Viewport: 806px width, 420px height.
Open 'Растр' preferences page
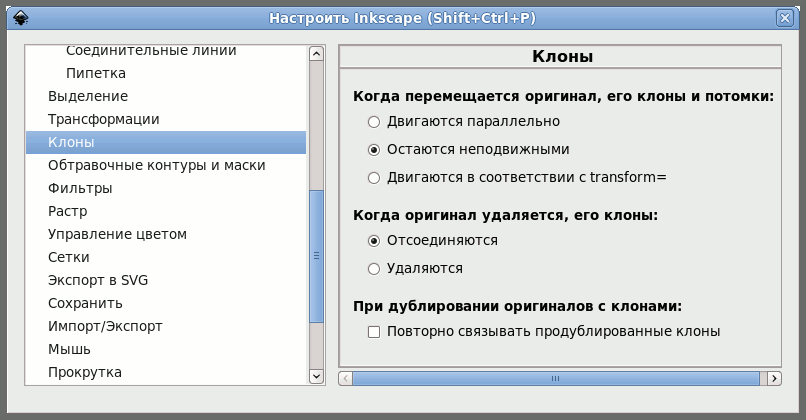tap(166, 211)
